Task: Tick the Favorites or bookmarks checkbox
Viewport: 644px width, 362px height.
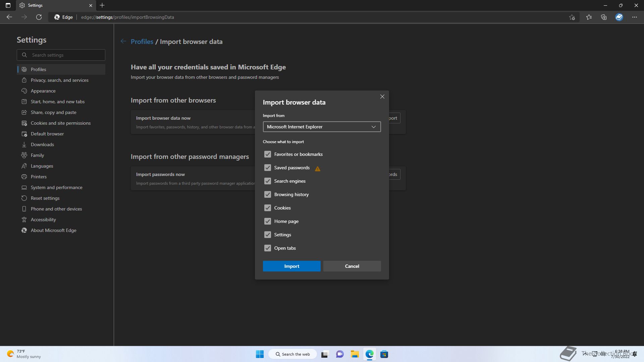Action: click(267, 154)
